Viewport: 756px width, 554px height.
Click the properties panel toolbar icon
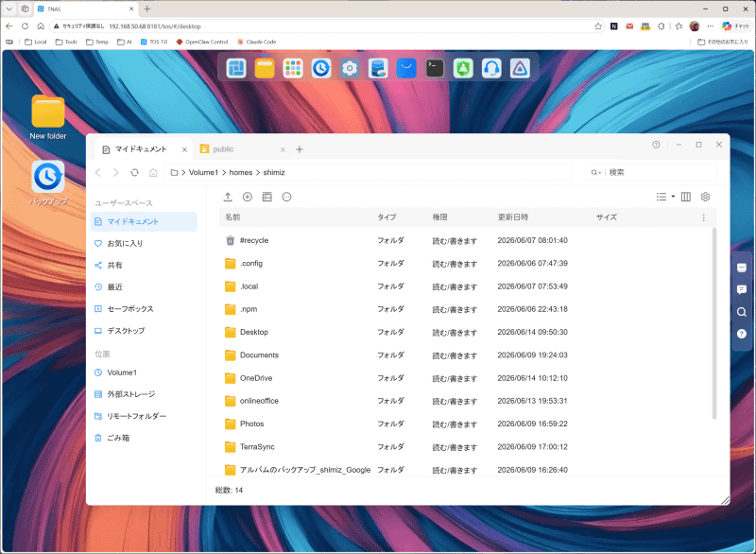(x=267, y=197)
